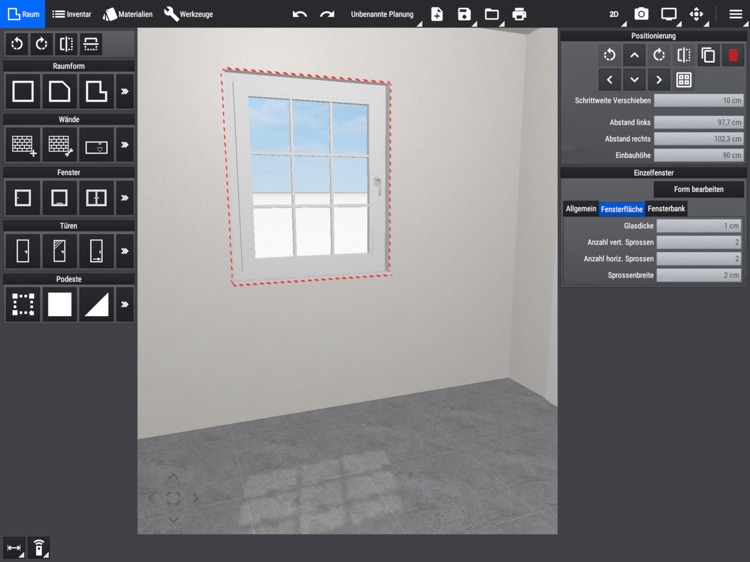Insert a single-casement window
The image size is (750, 562).
tap(22, 198)
